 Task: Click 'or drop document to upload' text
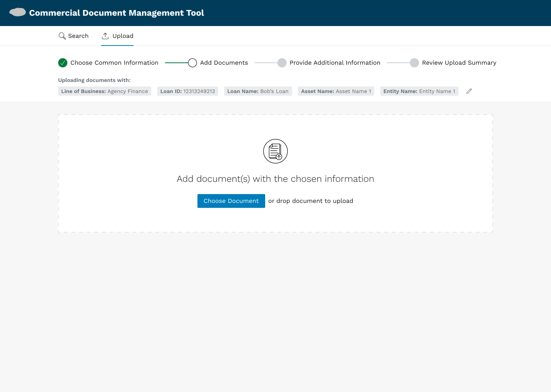click(311, 201)
